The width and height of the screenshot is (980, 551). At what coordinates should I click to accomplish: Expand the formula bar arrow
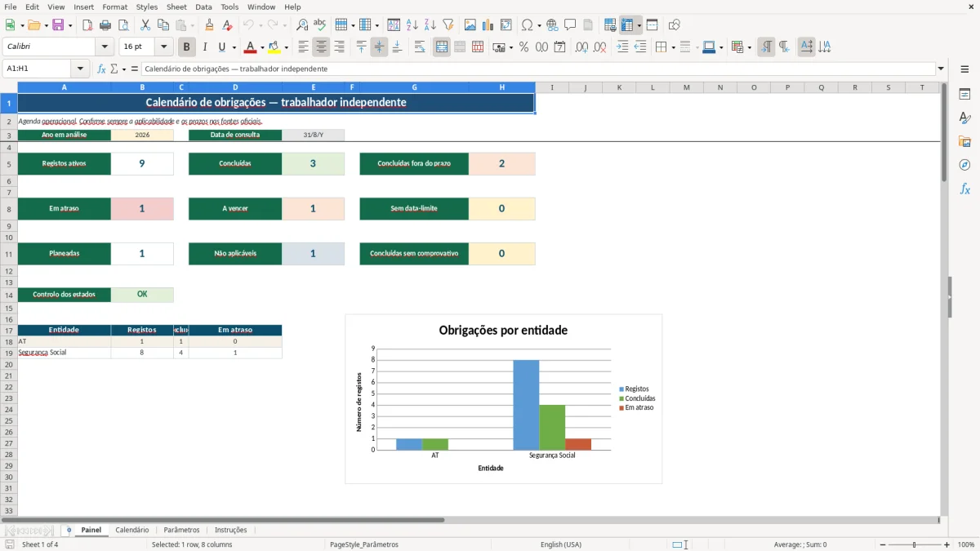[941, 69]
